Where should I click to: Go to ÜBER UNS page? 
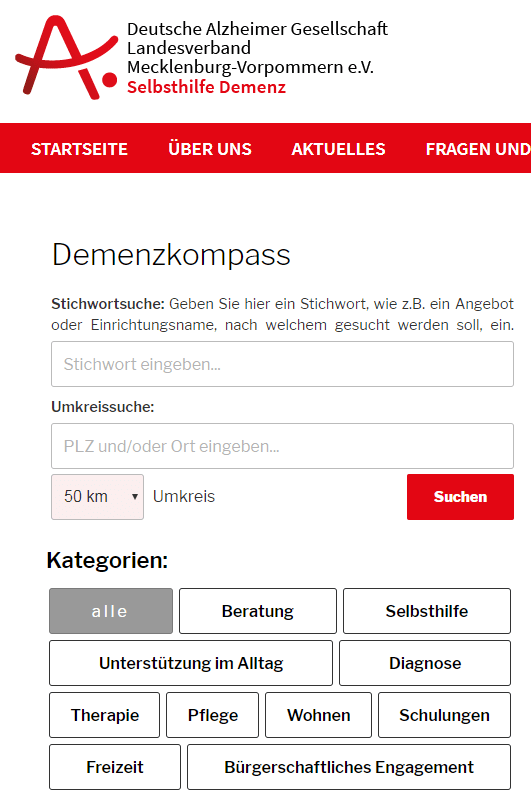209,149
